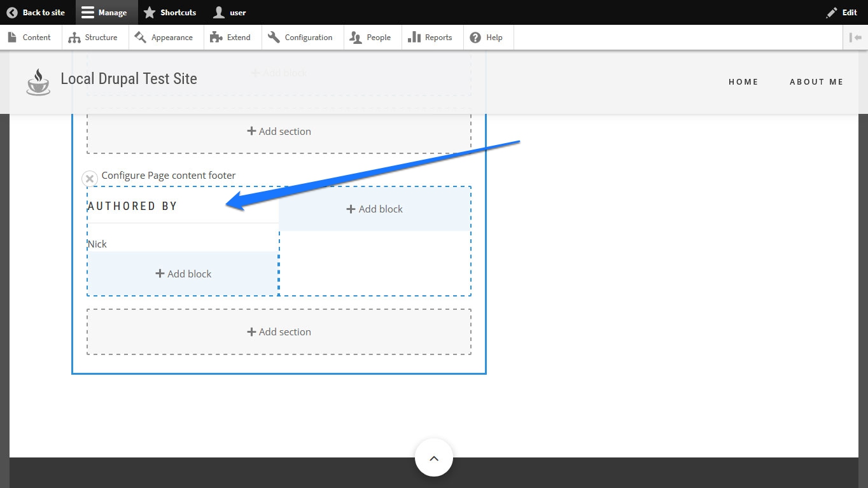The height and width of the screenshot is (488, 868).
Task: Open the Content admin menu
Action: [x=30, y=38]
